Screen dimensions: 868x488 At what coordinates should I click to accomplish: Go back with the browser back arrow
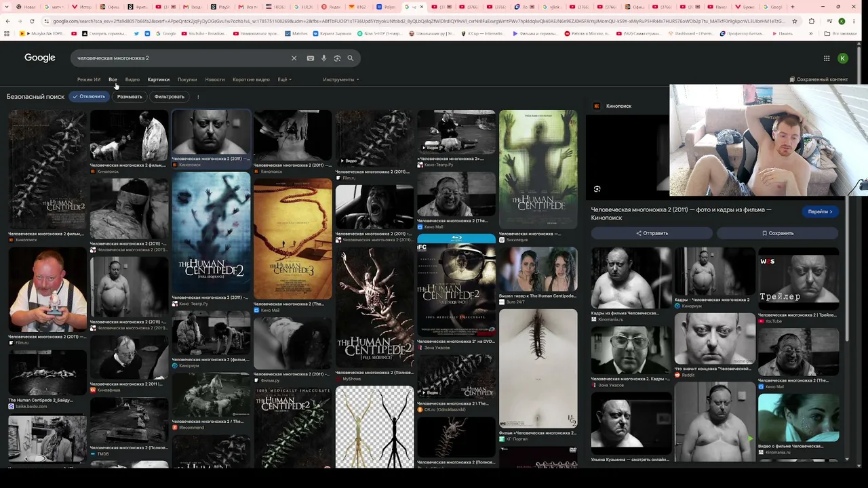tap(7, 21)
